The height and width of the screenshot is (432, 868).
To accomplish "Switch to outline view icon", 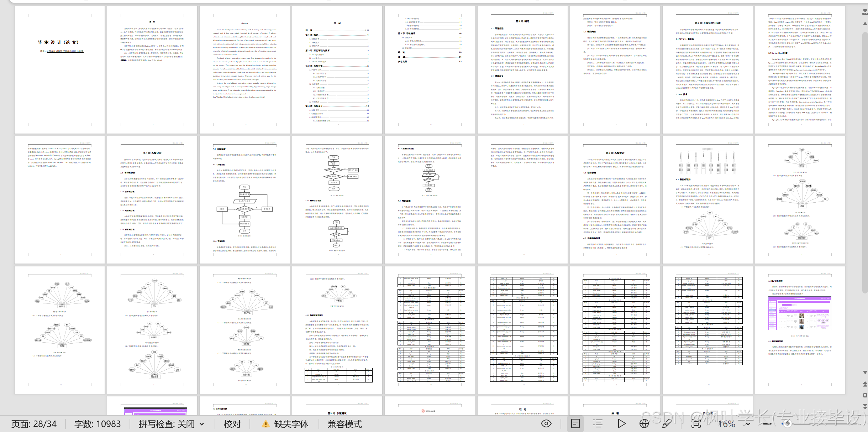I will tap(598, 423).
